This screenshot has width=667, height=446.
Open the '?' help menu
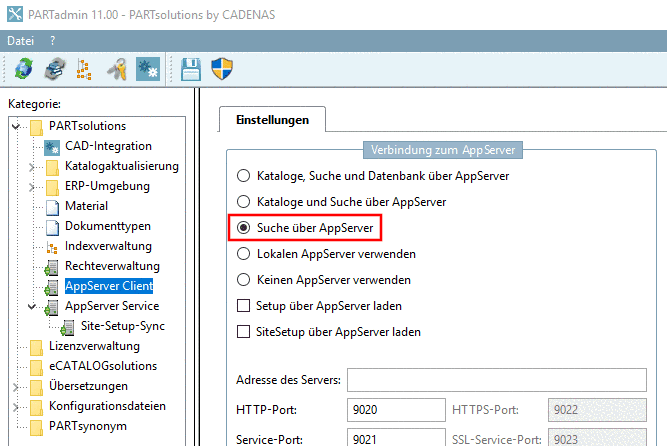52,40
